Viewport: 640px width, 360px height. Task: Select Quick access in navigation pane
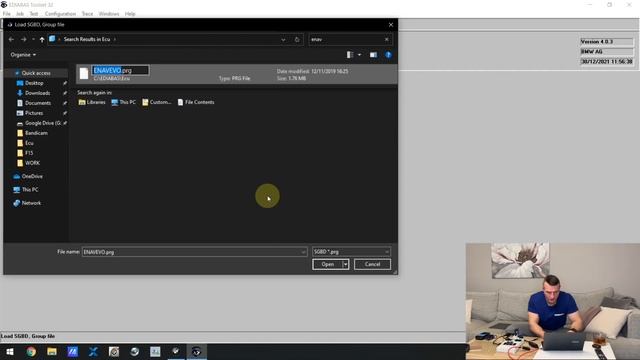(x=36, y=73)
